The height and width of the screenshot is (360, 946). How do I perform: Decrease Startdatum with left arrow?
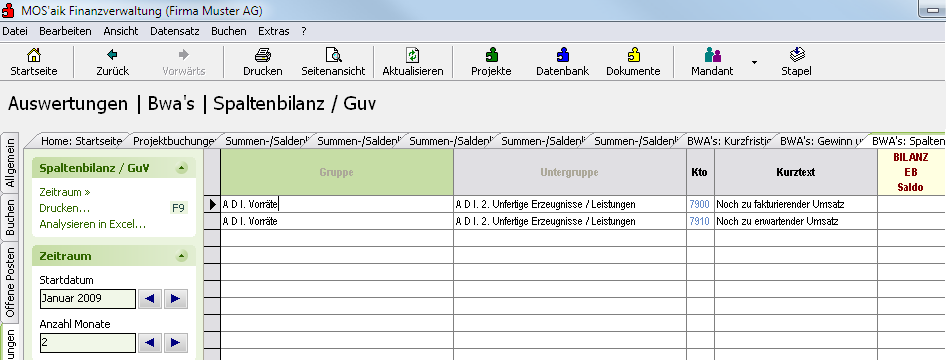tap(150, 298)
